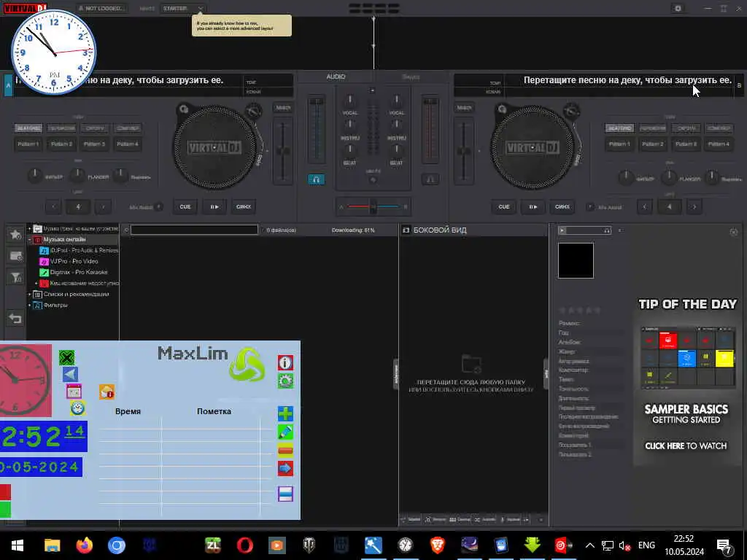
Task: Increase right deck loop size arrow
Action: click(694, 206)
